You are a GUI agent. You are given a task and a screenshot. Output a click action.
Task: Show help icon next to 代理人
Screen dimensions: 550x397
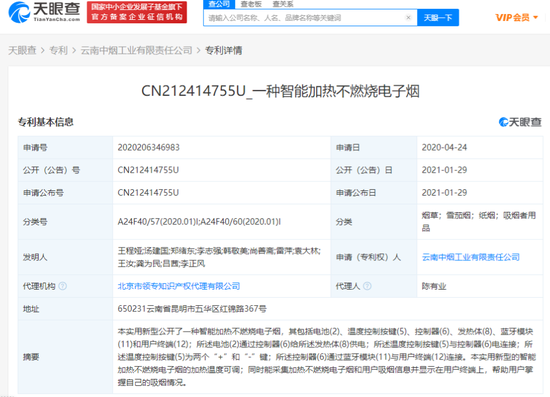click(x=367, y=286)
